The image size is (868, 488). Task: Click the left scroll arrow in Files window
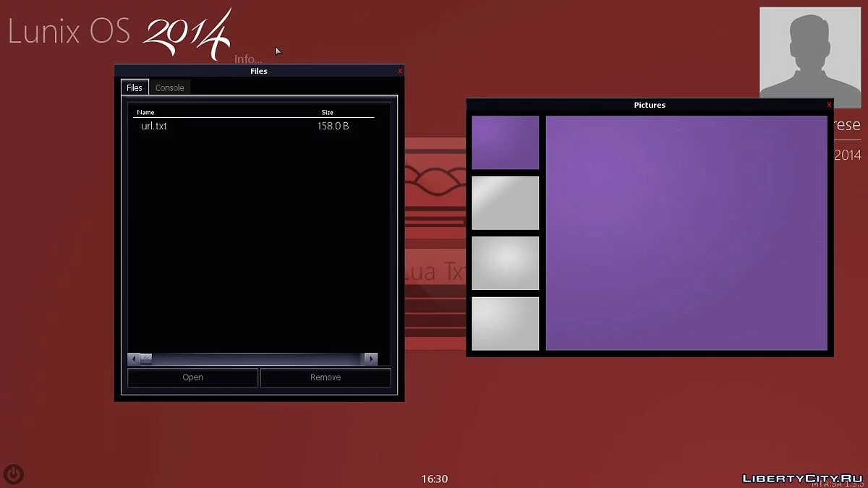pyautogui.click(x=133, y=359)
